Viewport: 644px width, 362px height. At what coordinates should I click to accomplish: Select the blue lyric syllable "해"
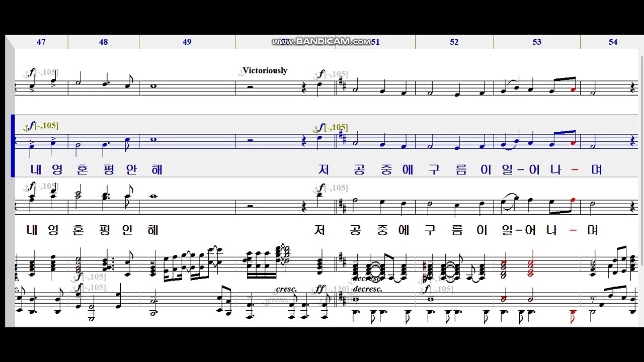coord(156,169)
